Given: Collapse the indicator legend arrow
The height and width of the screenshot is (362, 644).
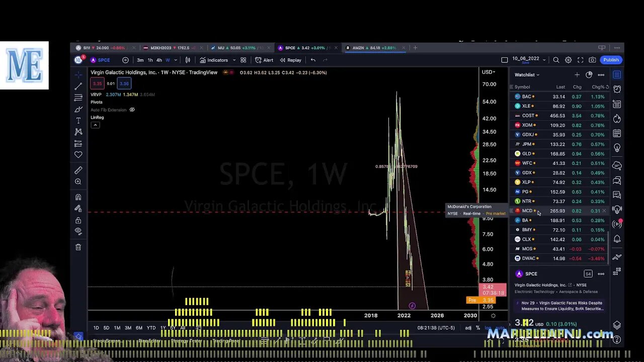Looking at the screenshot, I should point(95,125).
